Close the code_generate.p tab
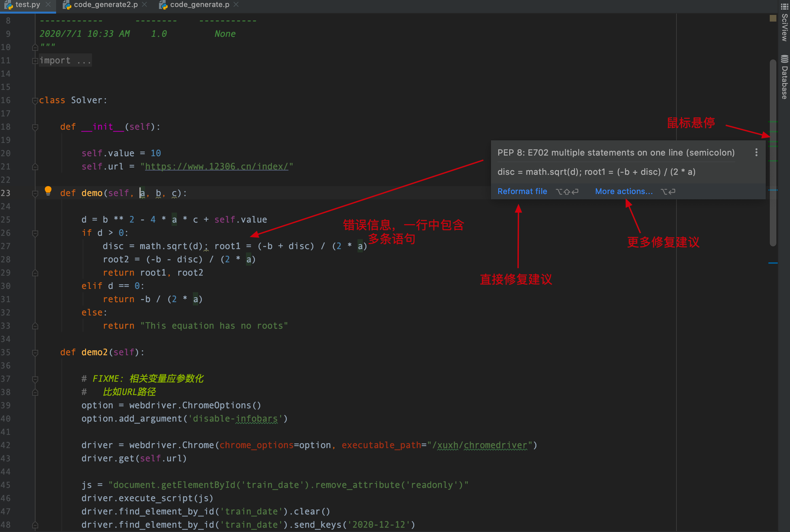This screenshot has height=532, width=790. pyautogui.click(x=236, y=5)
